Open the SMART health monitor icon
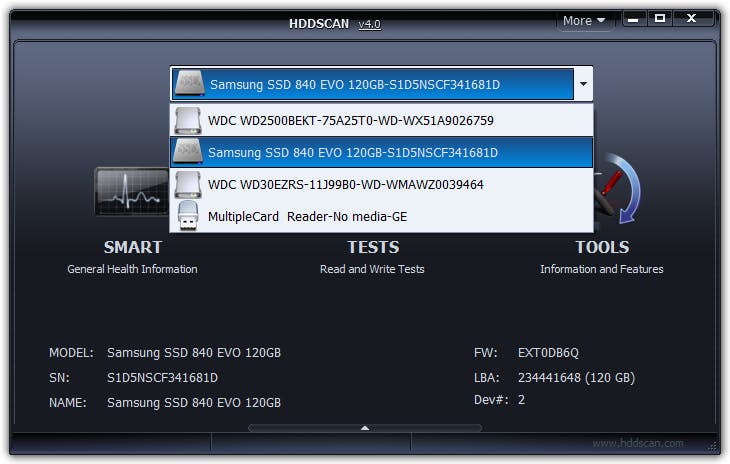 pos(132,192)
